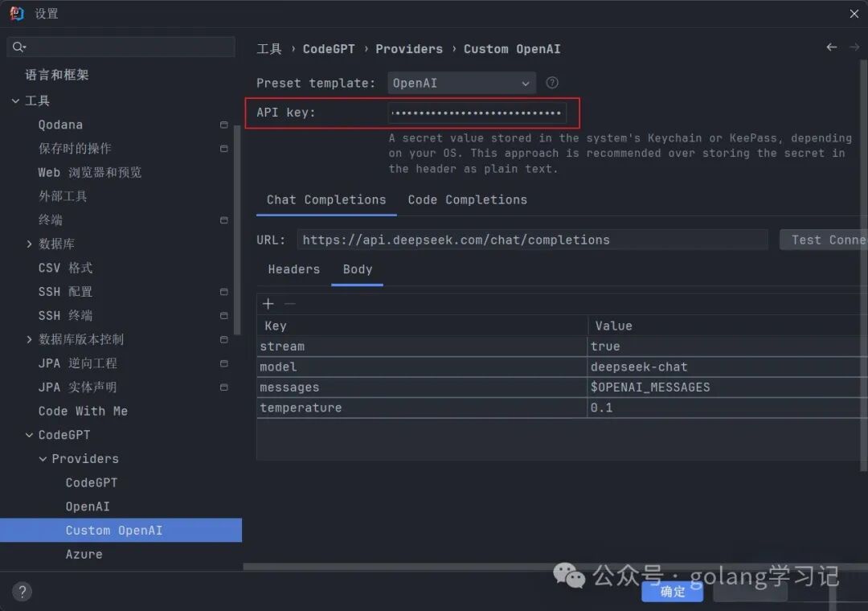Select Azure in the Providers list
This screenshot has width=868, height=611.
coord(84,554)
